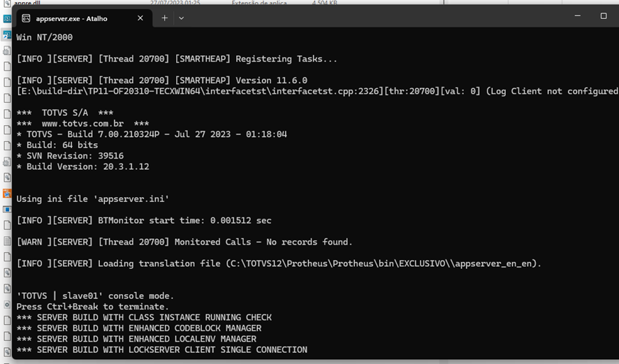
Task: Maximize the terminal window
Action: click(604, 16)
